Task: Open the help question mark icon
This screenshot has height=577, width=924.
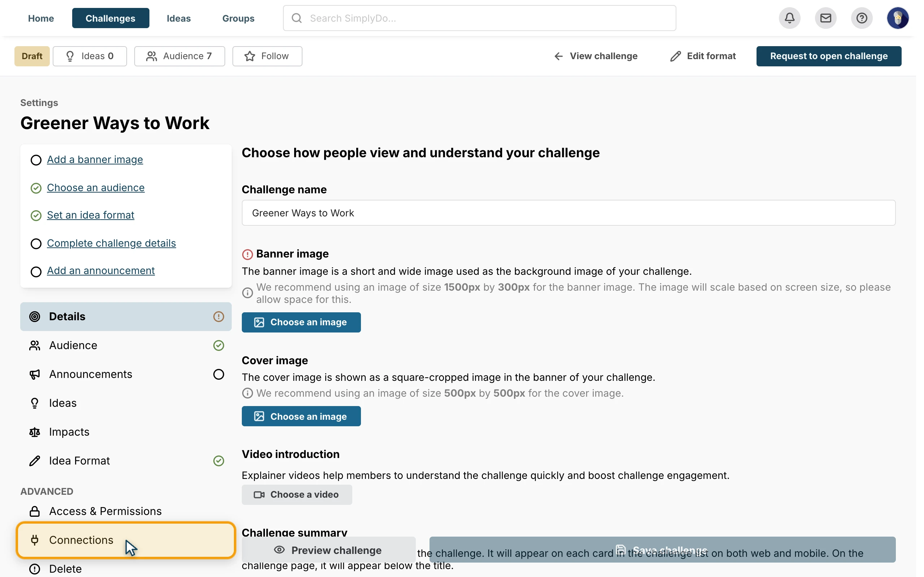Action: (862, 18)
